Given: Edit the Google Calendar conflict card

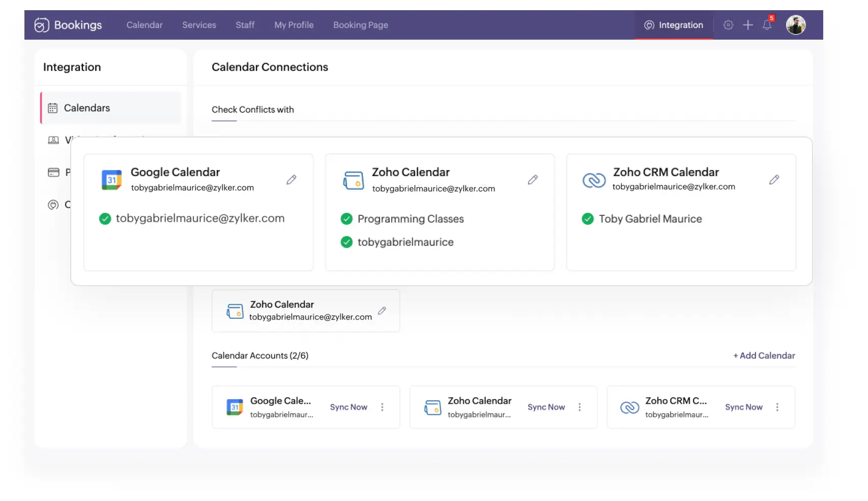Looking at the screenshot, I should 291,180.
